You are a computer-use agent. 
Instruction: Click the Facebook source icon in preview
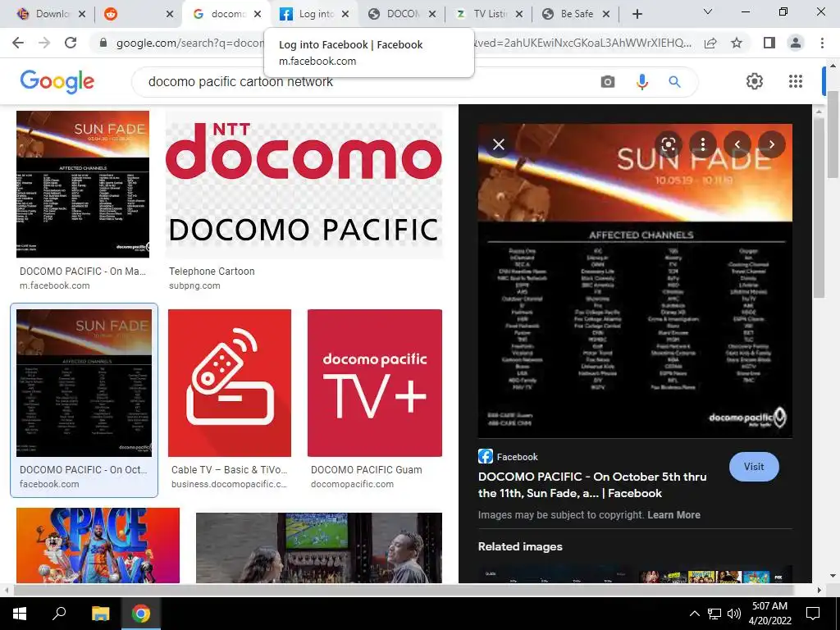pyautogui.click(x=486, y=456)
